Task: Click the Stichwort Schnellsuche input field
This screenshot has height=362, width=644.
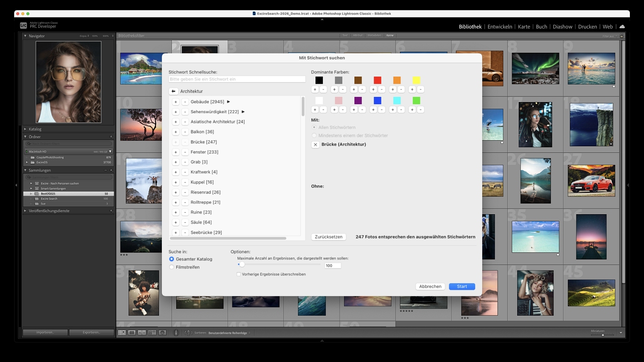Action: (x=237, y=79)
